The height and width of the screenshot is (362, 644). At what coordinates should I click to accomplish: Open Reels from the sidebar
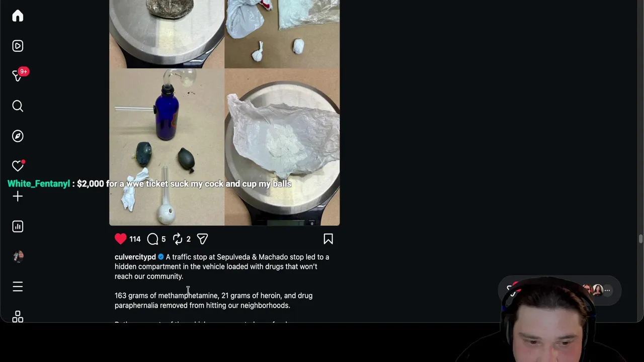(18, 46)
